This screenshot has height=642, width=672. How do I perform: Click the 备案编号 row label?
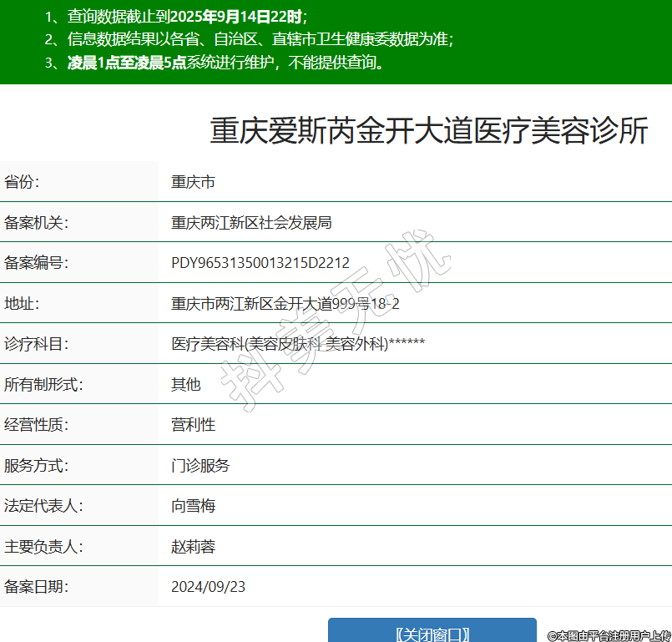pos(36,263)
